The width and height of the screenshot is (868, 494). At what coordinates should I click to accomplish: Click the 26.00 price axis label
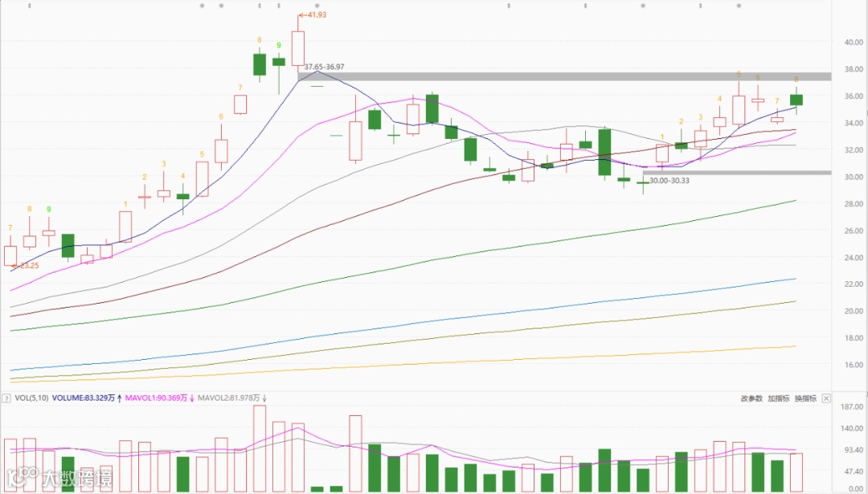(854, 231)
